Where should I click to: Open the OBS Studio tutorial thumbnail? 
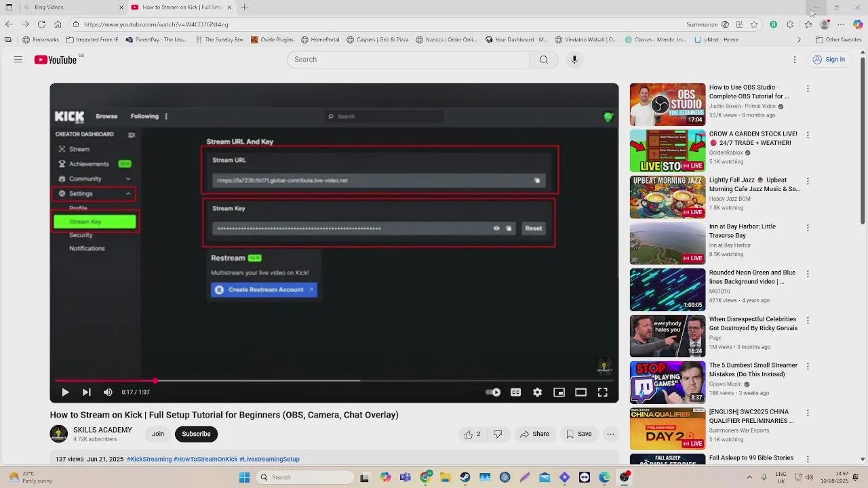(x=667, y=104)
